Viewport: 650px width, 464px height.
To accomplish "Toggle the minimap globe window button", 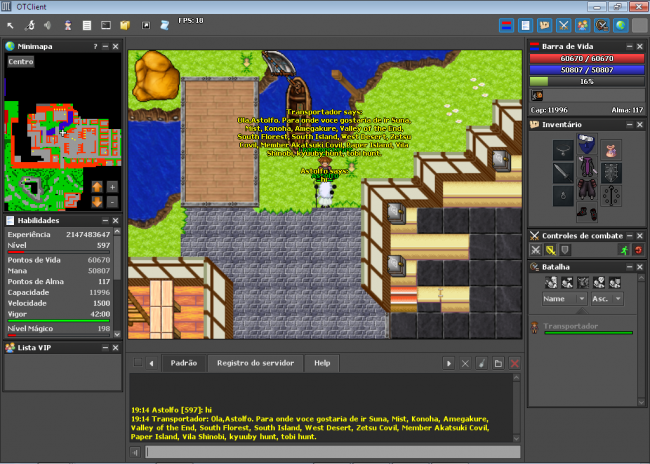I will point(621,26).
